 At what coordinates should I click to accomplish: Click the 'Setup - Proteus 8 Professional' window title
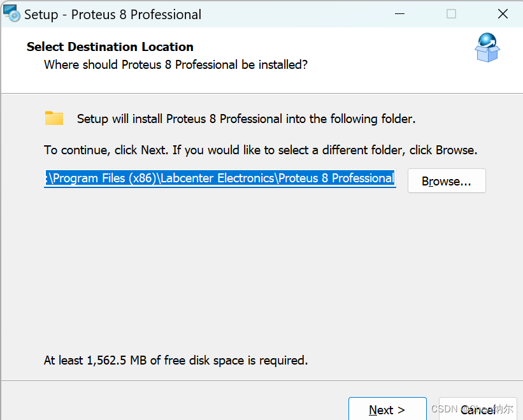[113, 15]
